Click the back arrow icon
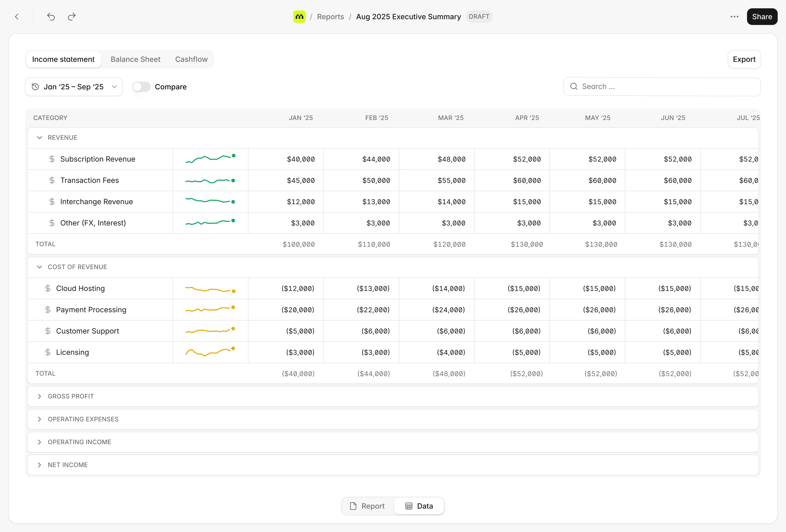Screen dimensions: 786x532 tap(17, 17)
